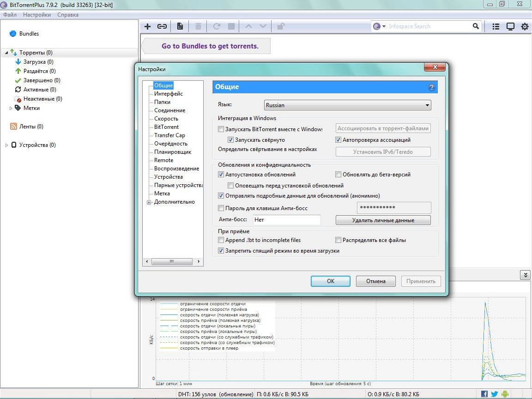Viewport: 532px width, 399px height.
Task: Open the Язык Russian language dropdown
Action: [x=347, y=105]
